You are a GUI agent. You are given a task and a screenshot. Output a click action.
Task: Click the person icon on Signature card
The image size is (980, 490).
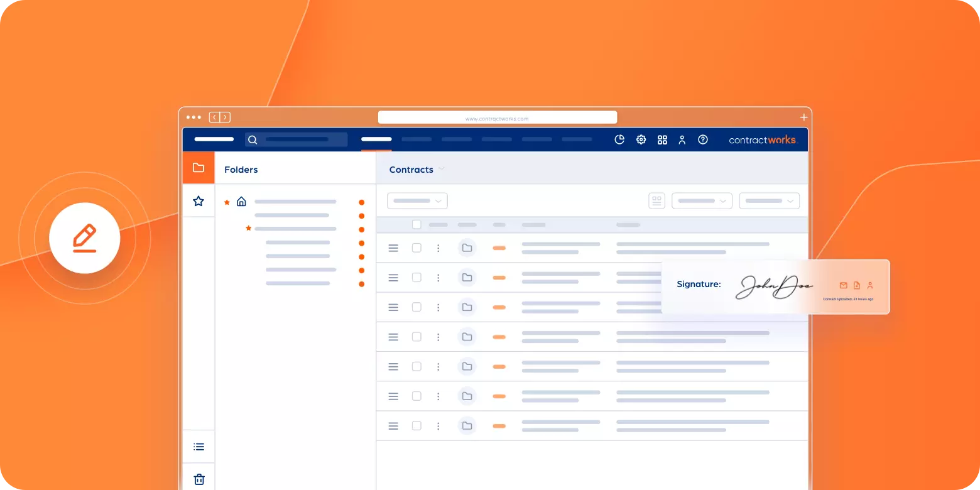point(870,285)
